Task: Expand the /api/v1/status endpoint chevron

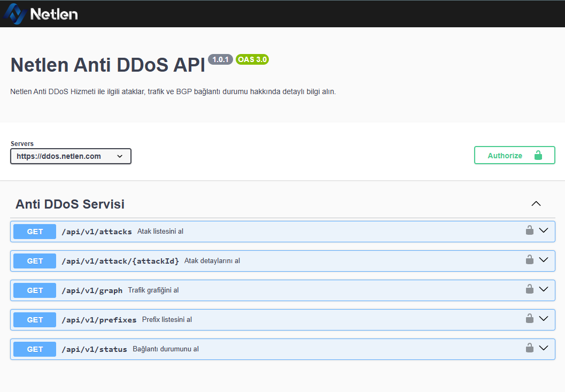Action: coord(544,348)
